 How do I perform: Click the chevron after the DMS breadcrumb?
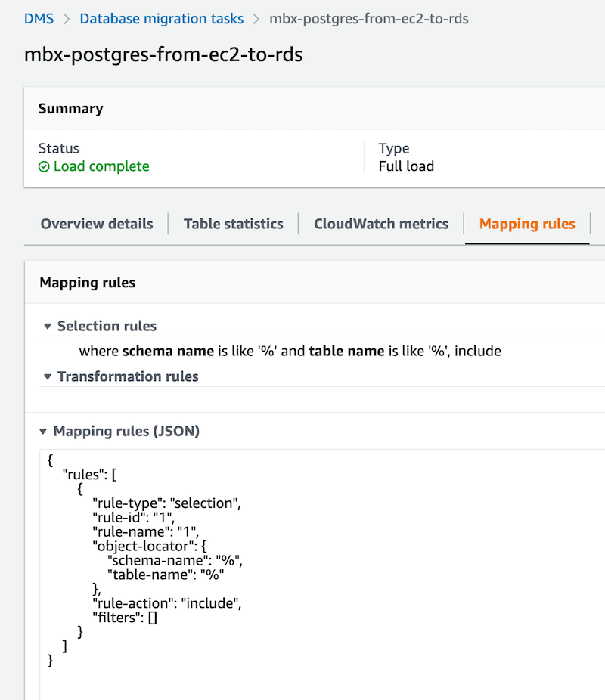point(67,18)
